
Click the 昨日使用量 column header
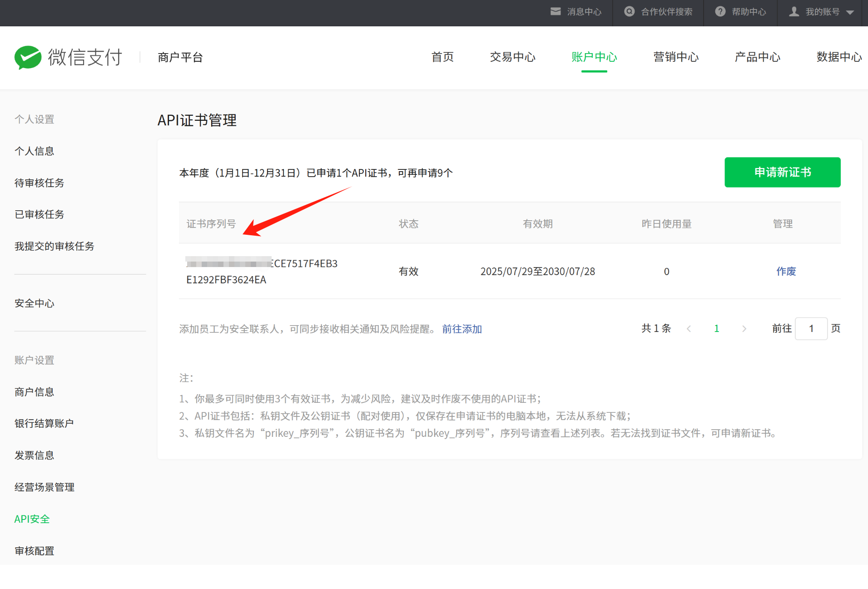666,224
